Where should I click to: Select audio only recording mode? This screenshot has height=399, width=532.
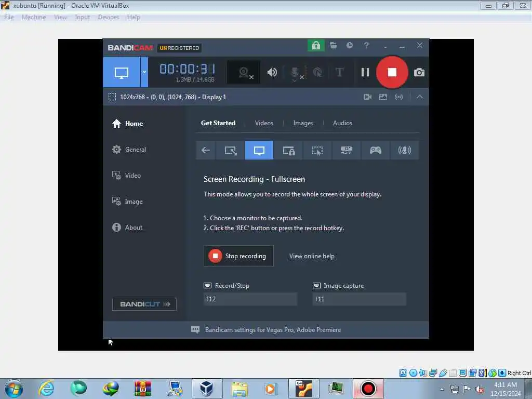pos(404,150)
